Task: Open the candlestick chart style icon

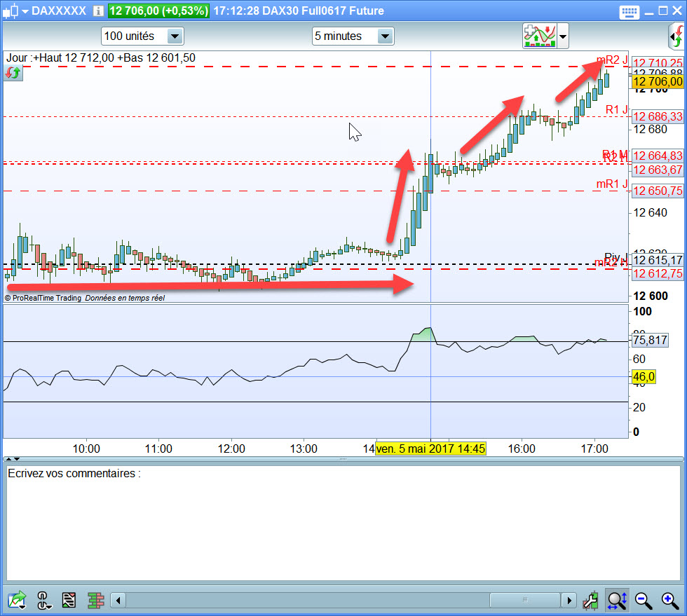Action: coord(11,11)
